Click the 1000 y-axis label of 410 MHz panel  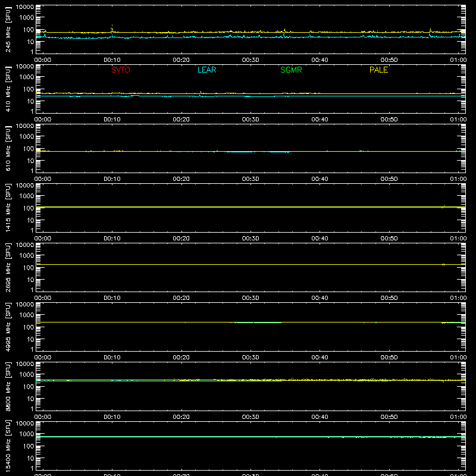[x=27, y=77]
